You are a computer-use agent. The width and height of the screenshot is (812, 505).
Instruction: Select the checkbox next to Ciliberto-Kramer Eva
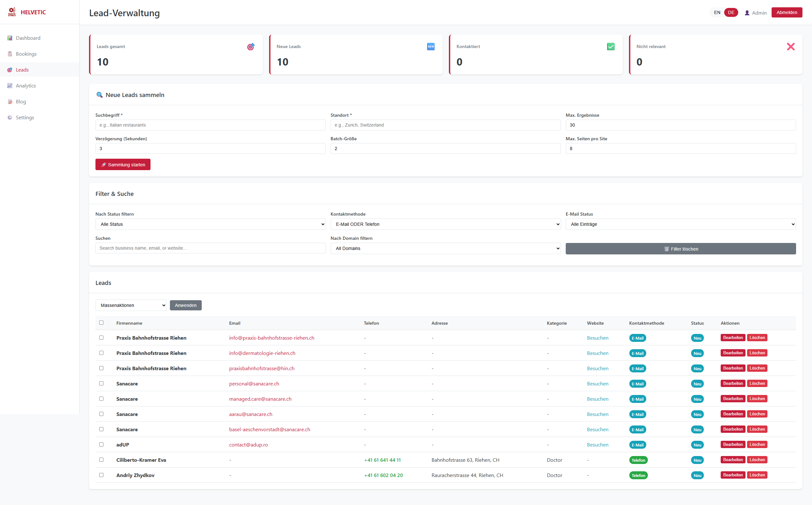point(101,460)
